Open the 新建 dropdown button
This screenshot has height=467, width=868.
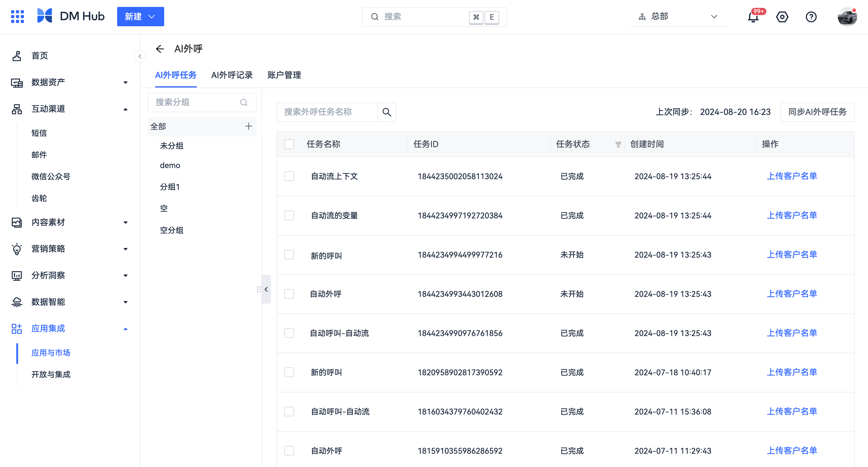pos(141,17)
